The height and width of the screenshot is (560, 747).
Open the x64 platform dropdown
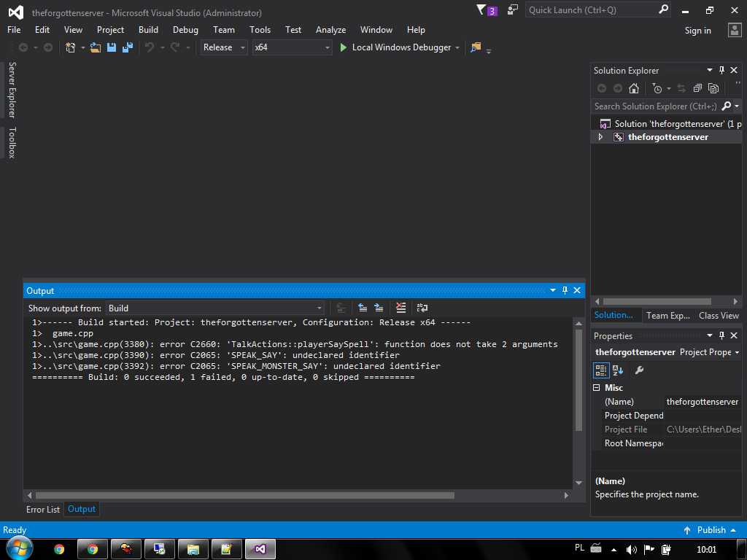(292, 47)
